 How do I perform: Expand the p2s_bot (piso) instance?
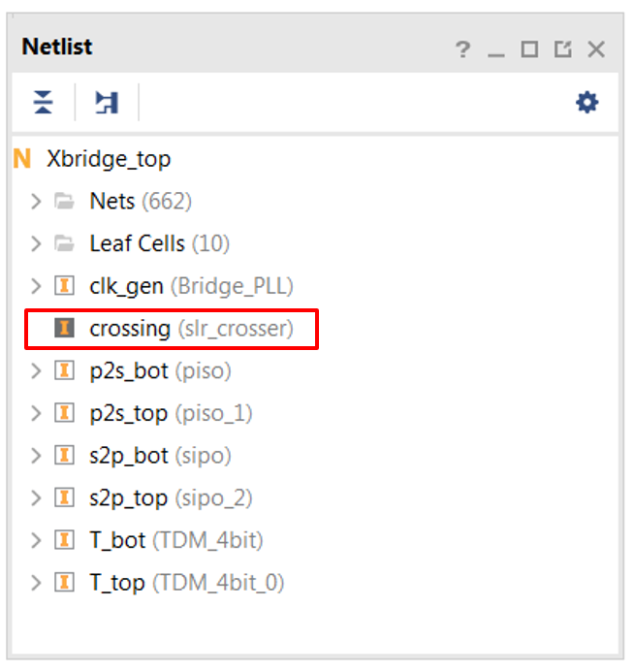click(37, 370)
